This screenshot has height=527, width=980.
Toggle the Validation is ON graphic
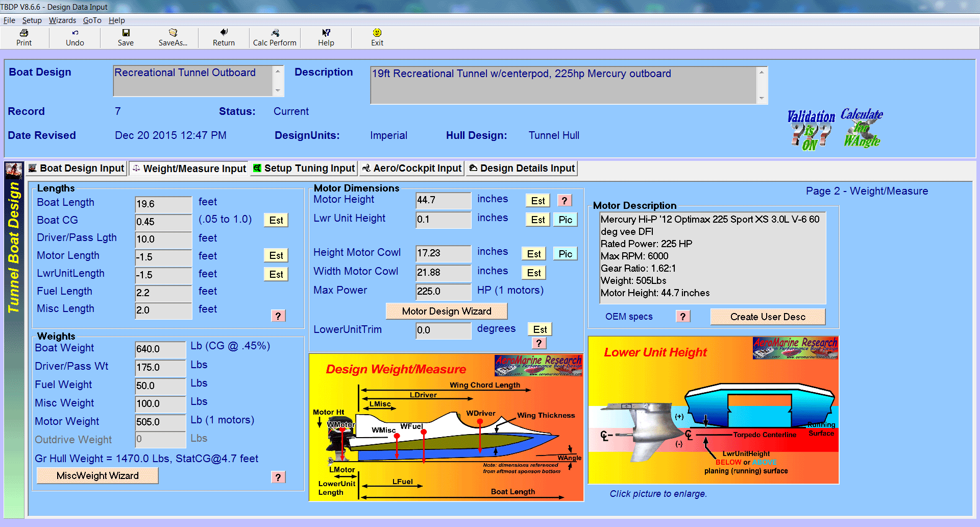[x=811, y=131]
